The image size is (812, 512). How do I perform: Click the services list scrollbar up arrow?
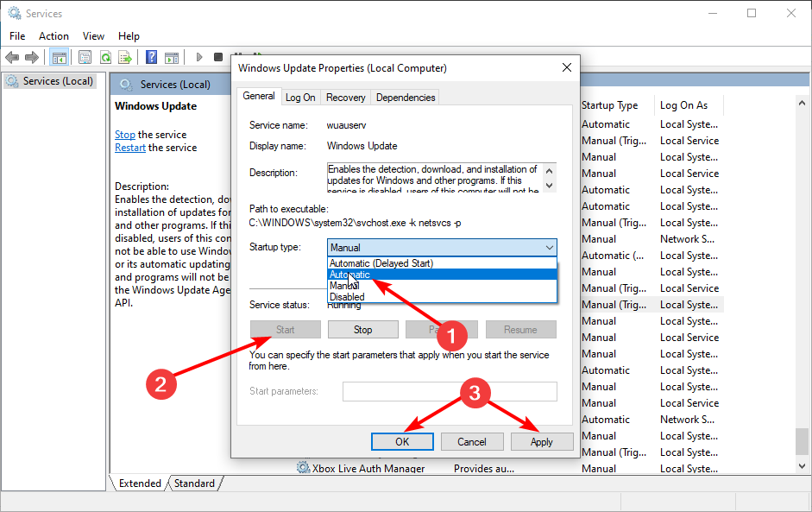802,103
